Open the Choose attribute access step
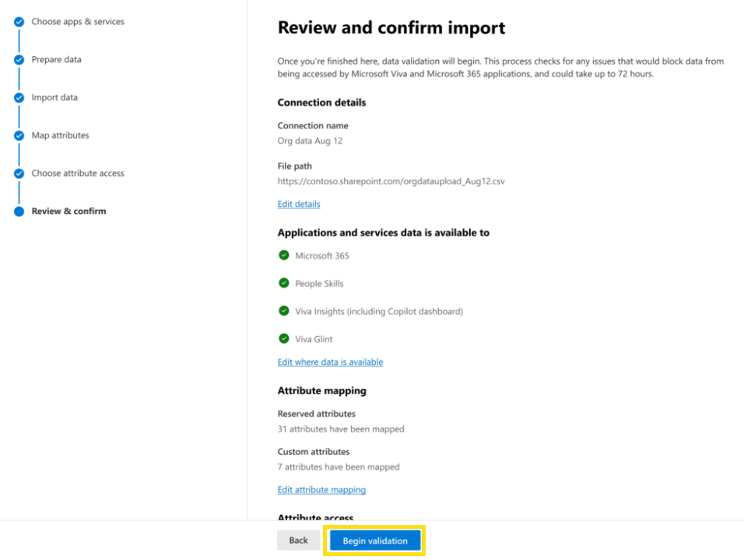This screenshot has height=560, width=744. 78,173
